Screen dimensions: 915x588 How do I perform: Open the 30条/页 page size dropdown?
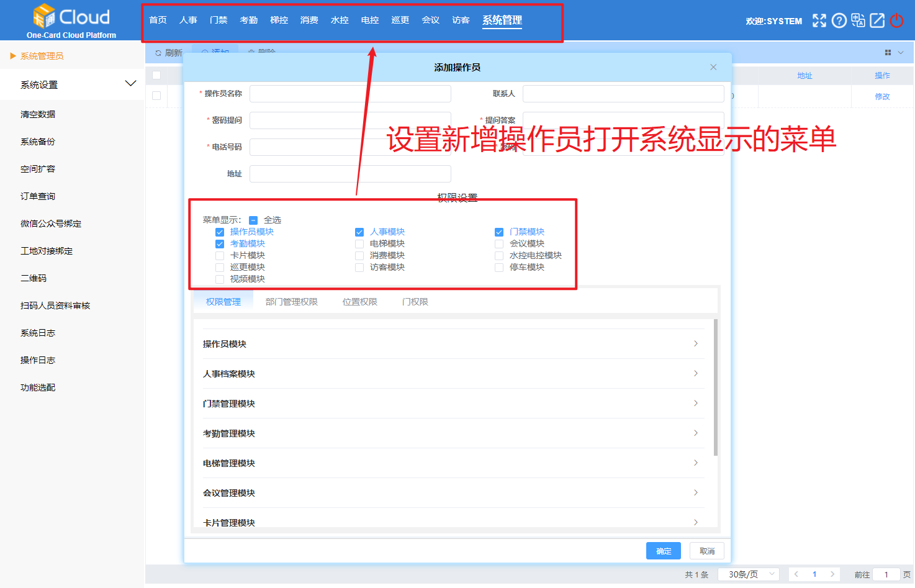pyautogui.click(x=748, y=574)
